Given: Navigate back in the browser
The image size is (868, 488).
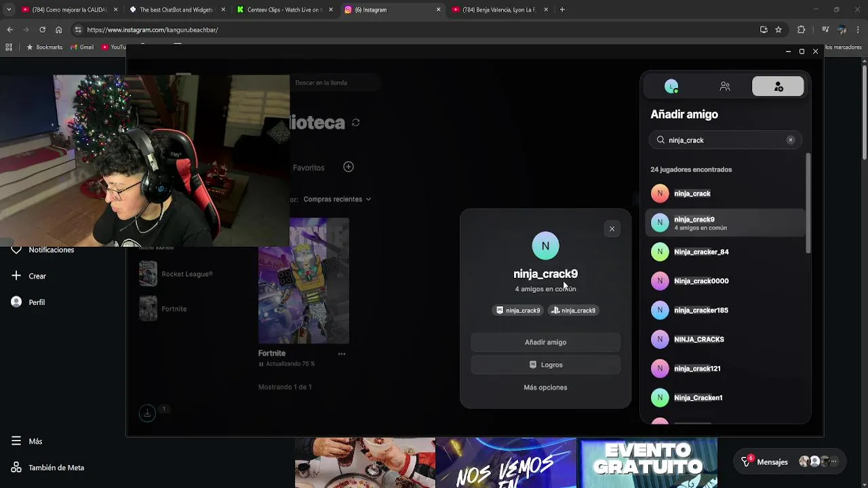Looking at the screenshot, I should click(x=9, y=30).
